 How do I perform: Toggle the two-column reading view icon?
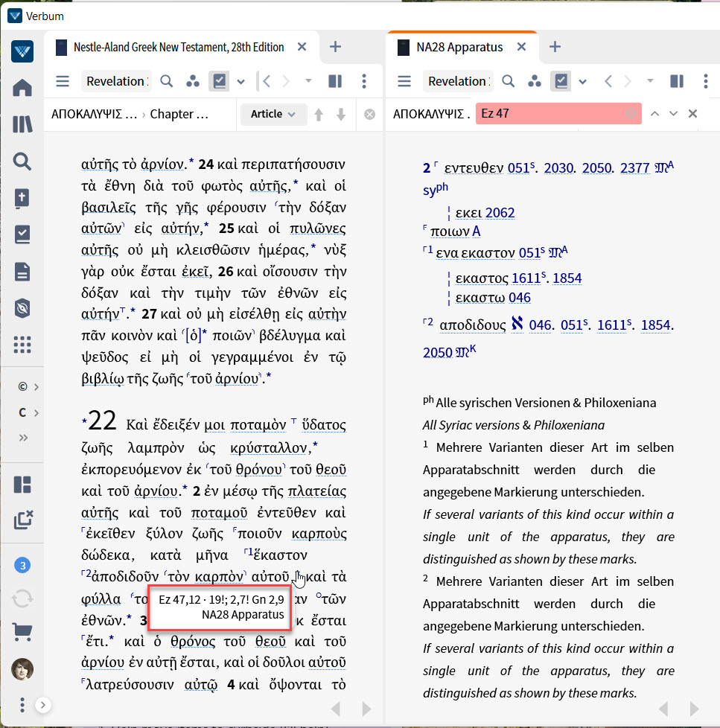[336, 80]
